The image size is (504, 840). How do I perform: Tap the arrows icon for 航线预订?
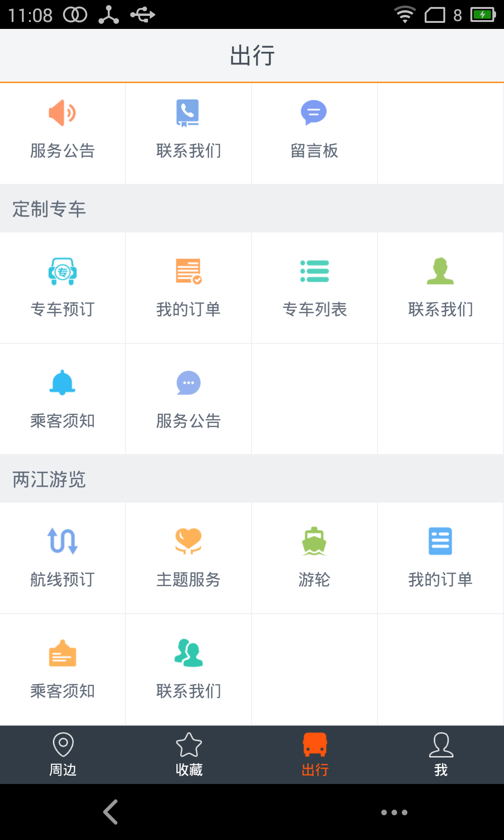click(x=63, y=541)
